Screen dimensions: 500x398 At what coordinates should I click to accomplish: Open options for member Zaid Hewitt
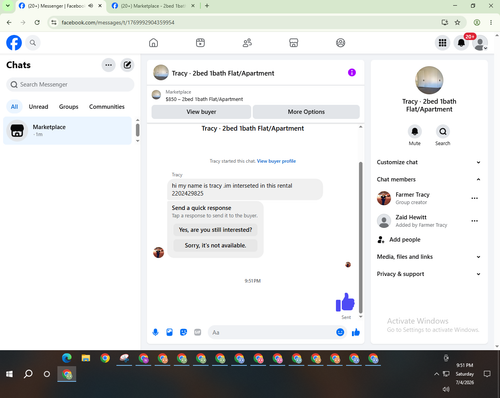pyautogui.click(x=475, y=221)
